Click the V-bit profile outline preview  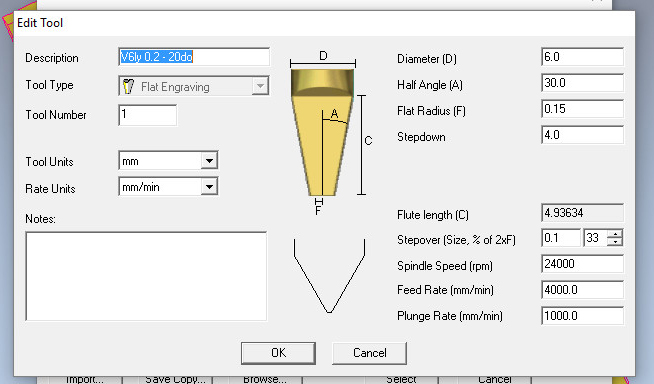tap(330, 276)
